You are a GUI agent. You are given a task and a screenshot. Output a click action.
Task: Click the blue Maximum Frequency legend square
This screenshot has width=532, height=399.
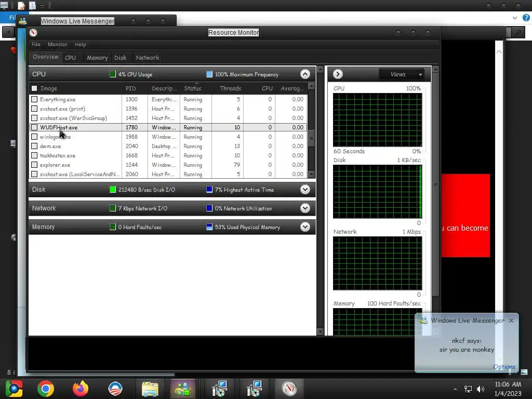[x=209, y=74]
